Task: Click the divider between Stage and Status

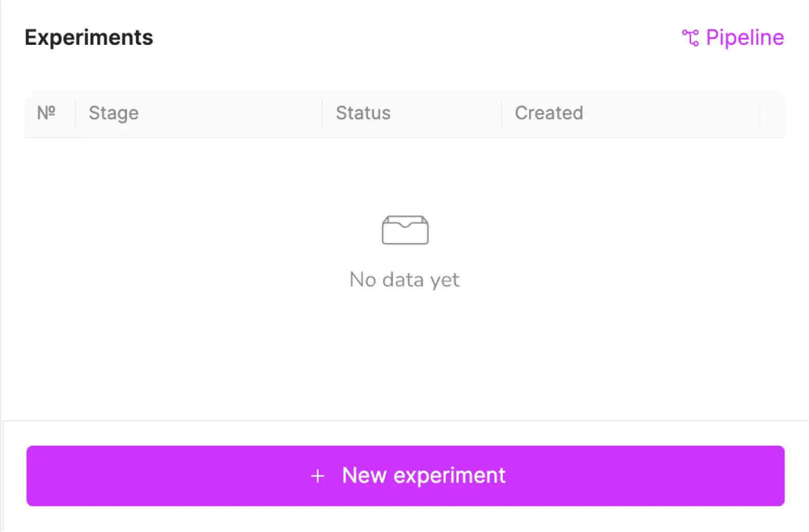Action: tap(322, 113)
